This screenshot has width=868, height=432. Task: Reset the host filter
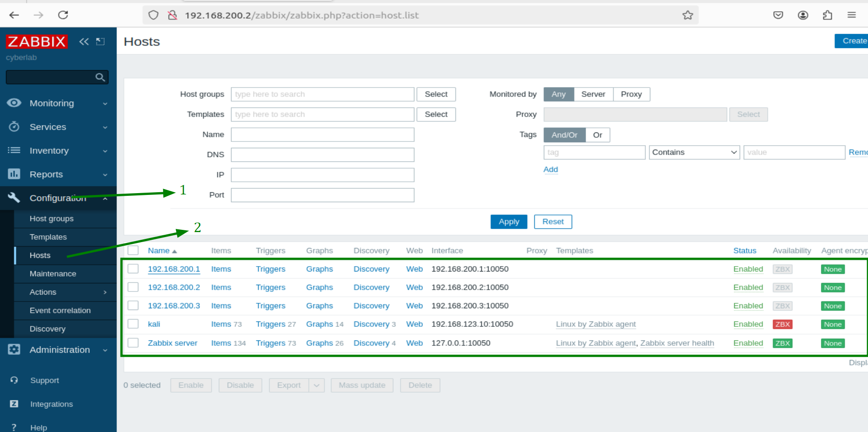[553, 222]
